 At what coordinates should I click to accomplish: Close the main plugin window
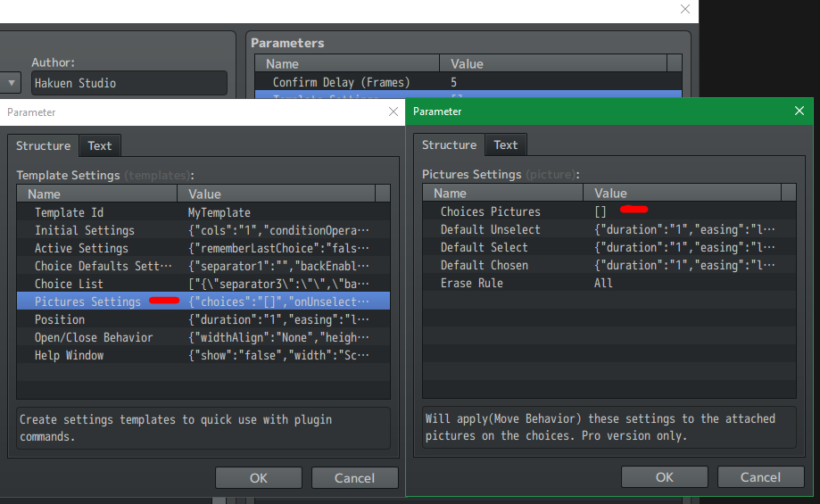point(685,10)
